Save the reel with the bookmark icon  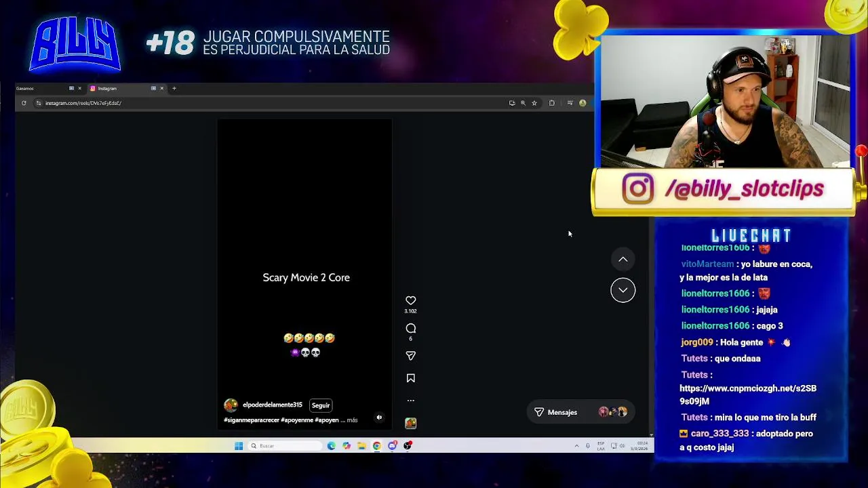410,378
